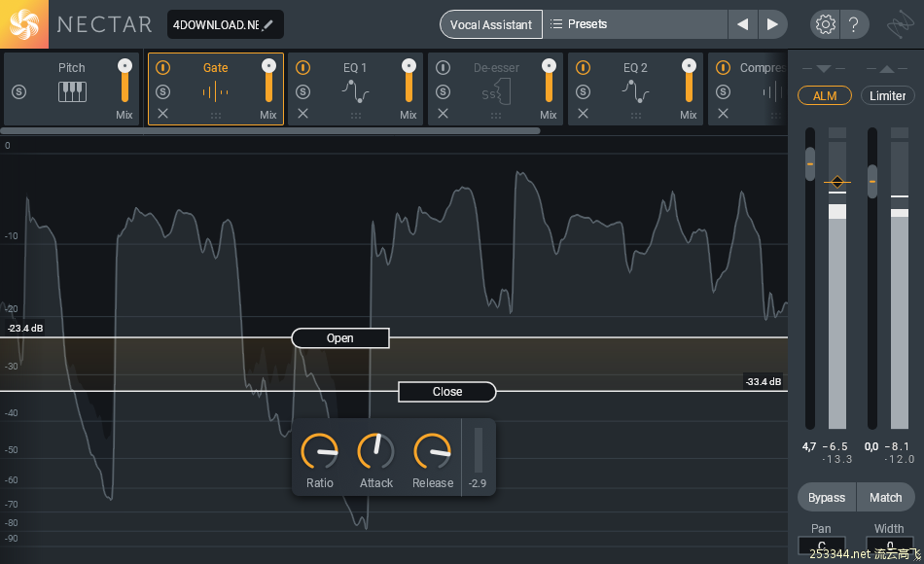Click the Nectar flower logo
This screenshot has width=924, height=564.
[24, 24]
